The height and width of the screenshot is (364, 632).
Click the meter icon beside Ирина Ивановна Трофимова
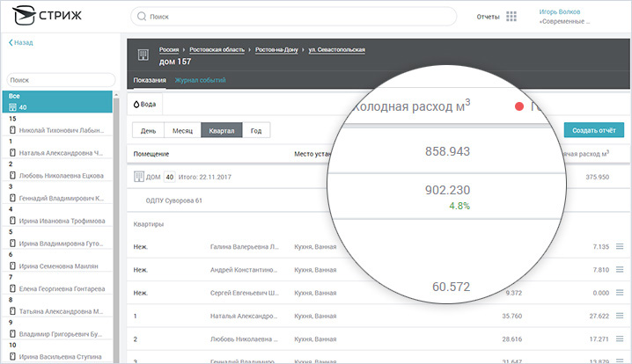tap(12, 221)
